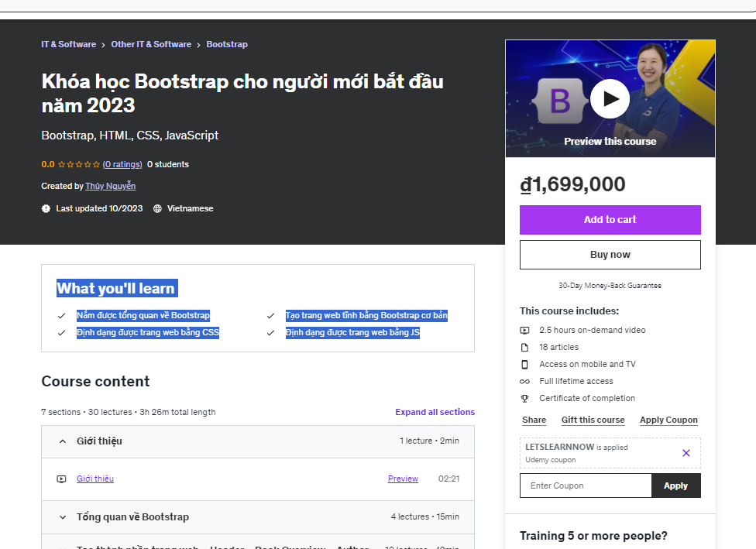Click the video icon beside Giới thiệu lecture
756x549 pixels.
61,479
